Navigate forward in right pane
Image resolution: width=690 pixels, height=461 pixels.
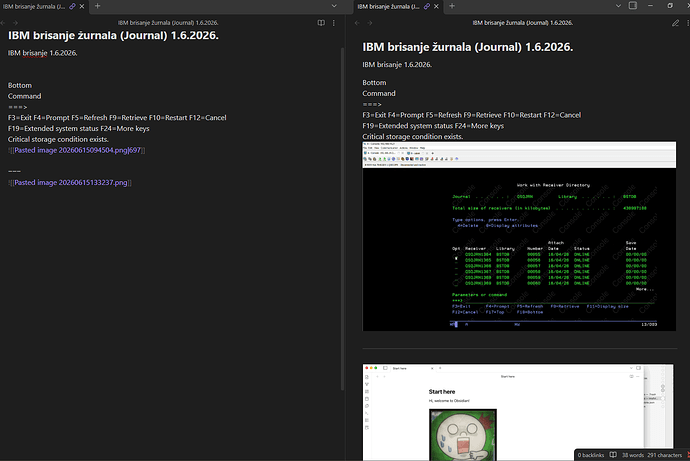pyautogui.click(x=370, y=23)
